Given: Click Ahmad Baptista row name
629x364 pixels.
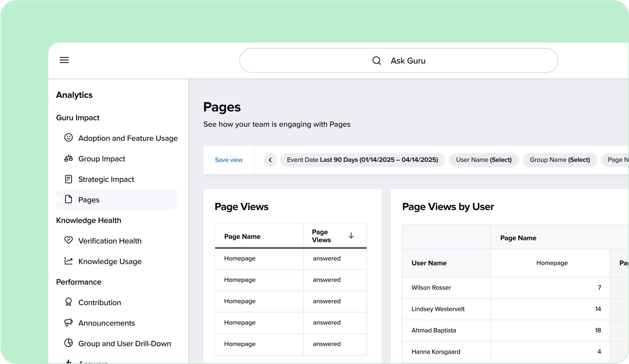Looking at the screenshot, I should tap(434, 330).
